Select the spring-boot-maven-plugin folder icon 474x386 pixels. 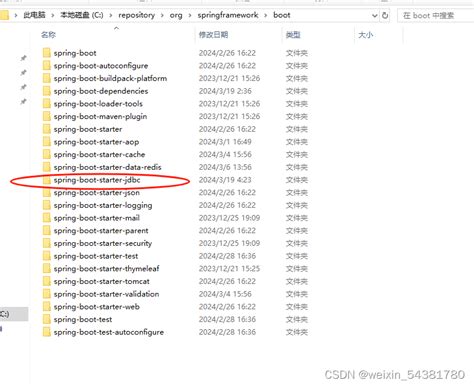click(x=47, y=116)
